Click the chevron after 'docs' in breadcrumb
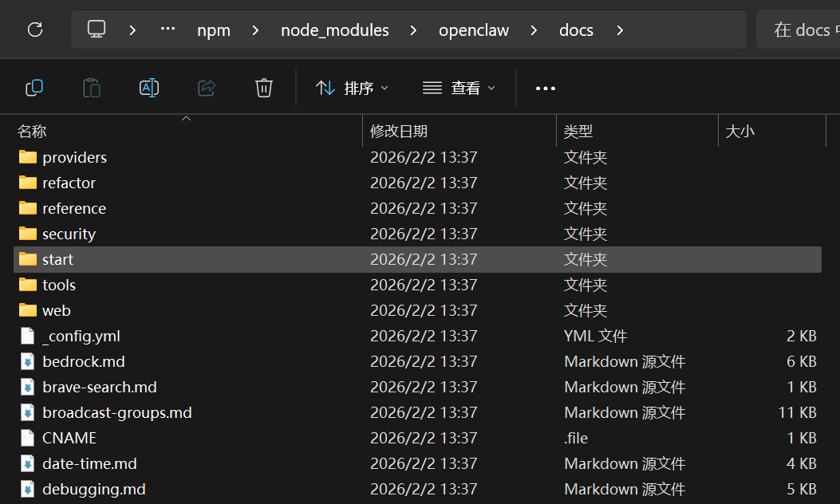 tap(620, 30)
